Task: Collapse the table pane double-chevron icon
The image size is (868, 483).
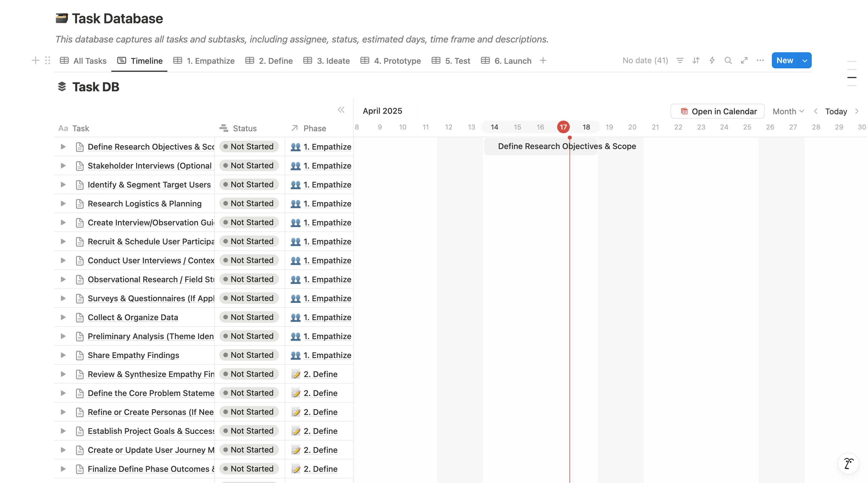Action: (x=341, y=110)
